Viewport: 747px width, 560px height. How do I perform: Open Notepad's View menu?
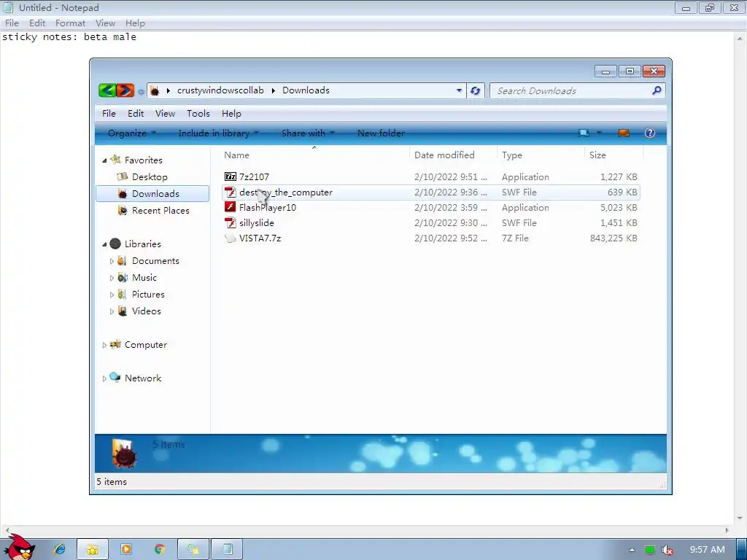(105, 23)
